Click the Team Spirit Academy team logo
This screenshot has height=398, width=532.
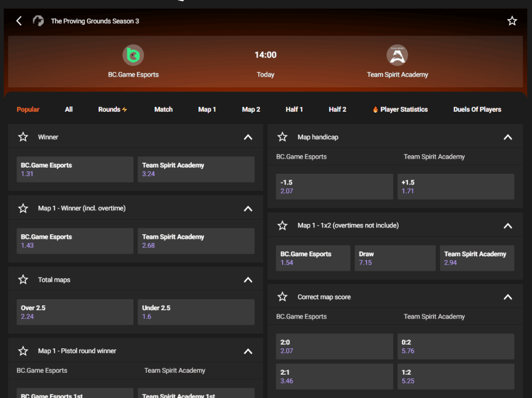point(397,55)
